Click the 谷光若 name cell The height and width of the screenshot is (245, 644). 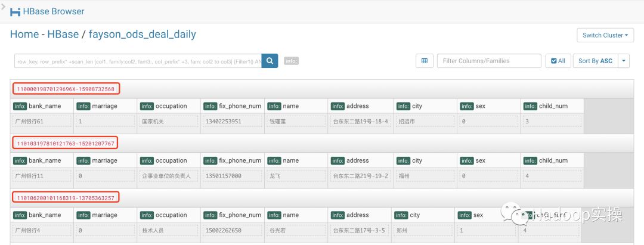[x=296, y=230]
